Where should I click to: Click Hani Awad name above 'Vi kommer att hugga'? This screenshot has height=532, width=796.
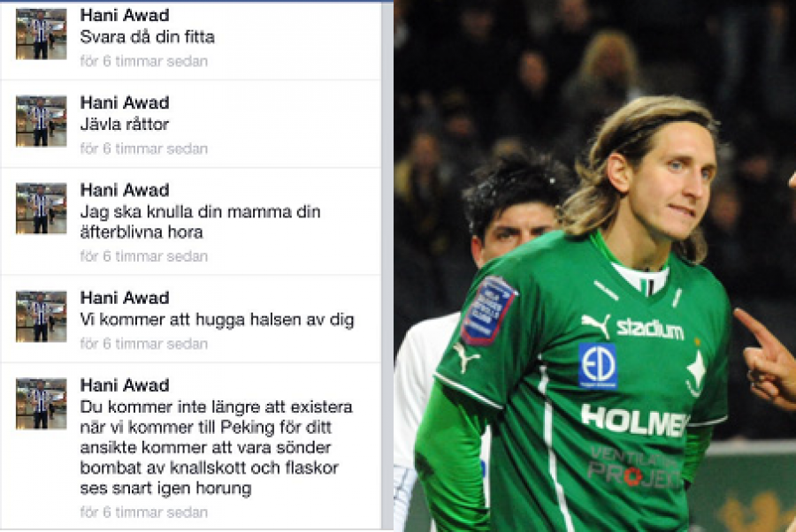[125, 298]
